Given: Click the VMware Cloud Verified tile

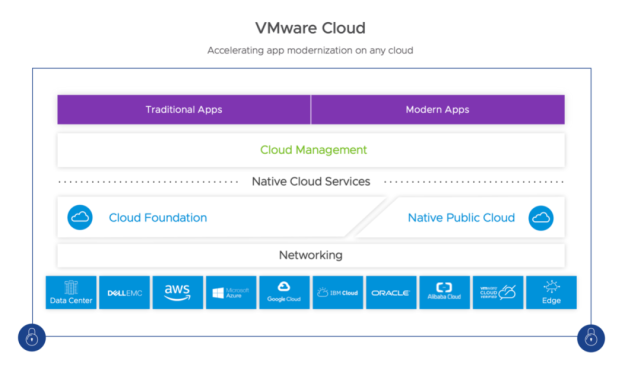Looking at the screenshot, I should pyautogui.click(x=498, y=292).
